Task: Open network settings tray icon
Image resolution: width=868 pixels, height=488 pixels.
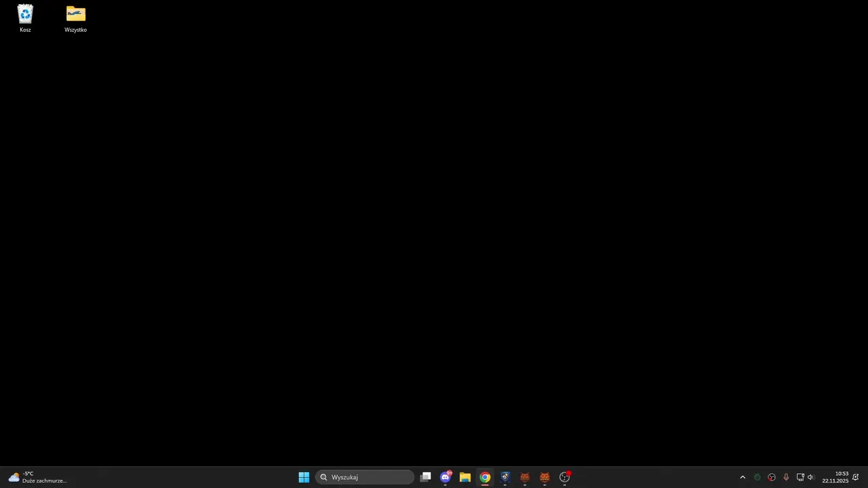Action: (800, 477)
